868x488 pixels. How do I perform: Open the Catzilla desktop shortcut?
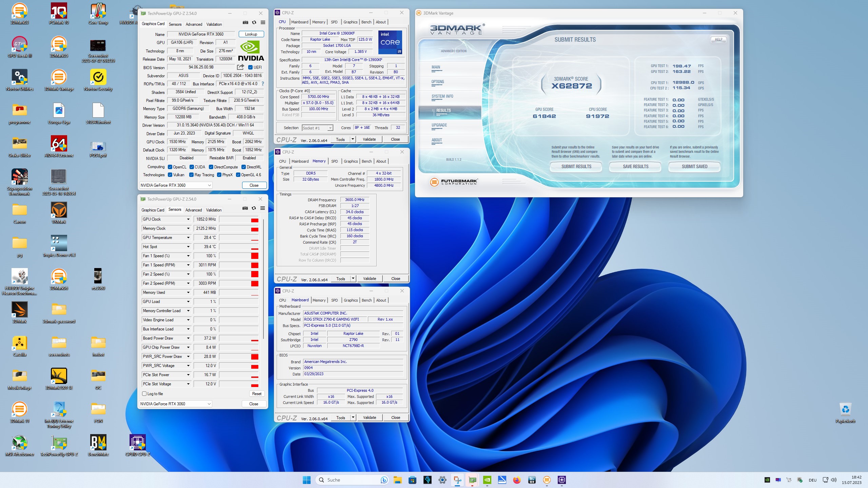pyautogui.click(x=19, y=346)
